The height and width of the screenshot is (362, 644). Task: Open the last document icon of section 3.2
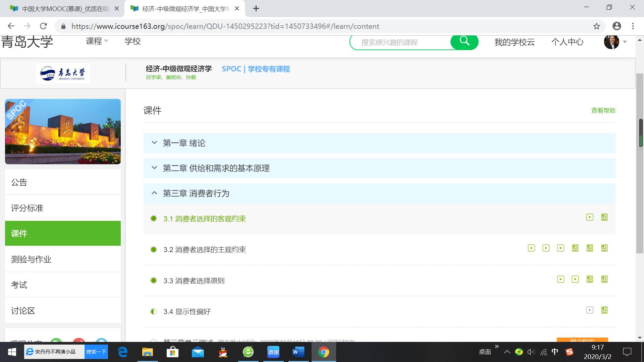[x=604, y=248]
